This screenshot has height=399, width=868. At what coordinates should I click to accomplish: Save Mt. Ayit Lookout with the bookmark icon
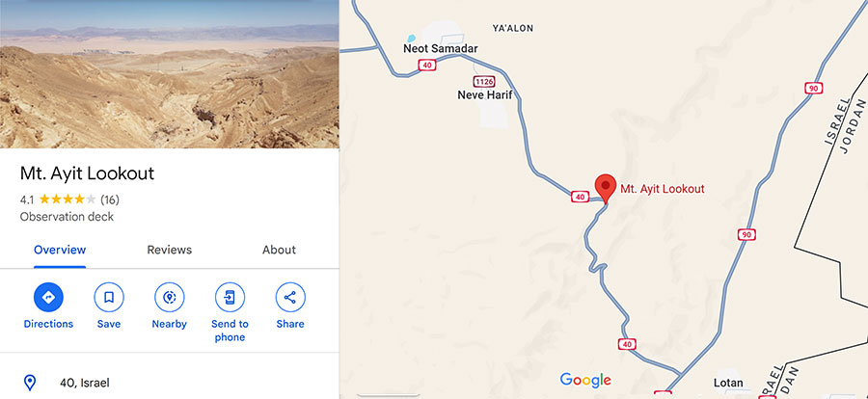click(108, 297)
